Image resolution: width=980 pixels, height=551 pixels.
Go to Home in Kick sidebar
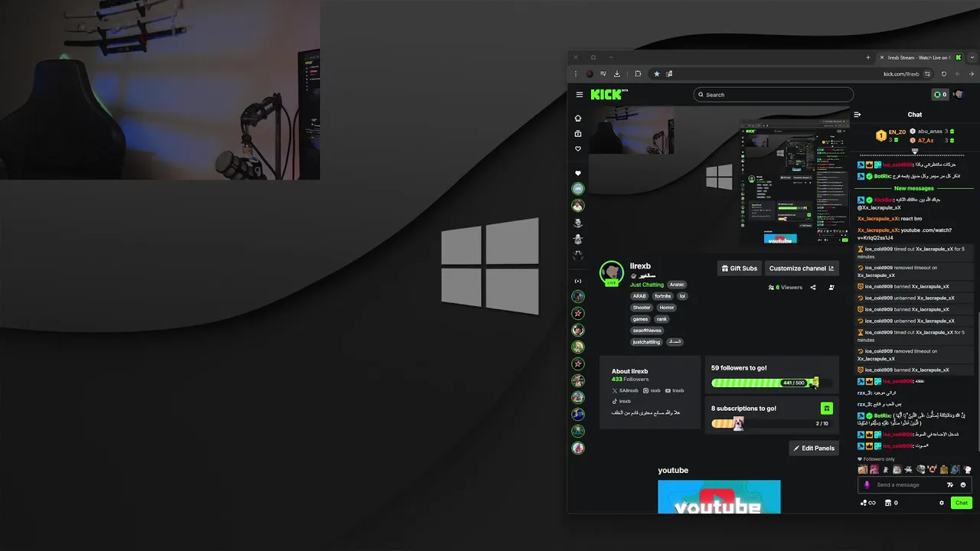coord(578,118)
